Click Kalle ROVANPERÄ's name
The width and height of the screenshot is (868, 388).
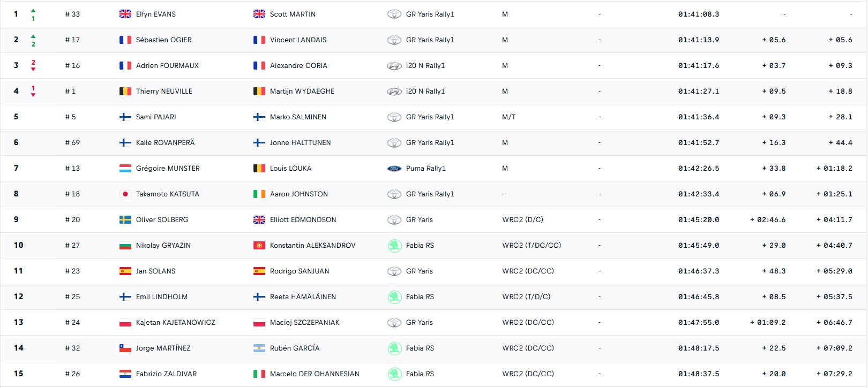[165, 143]
